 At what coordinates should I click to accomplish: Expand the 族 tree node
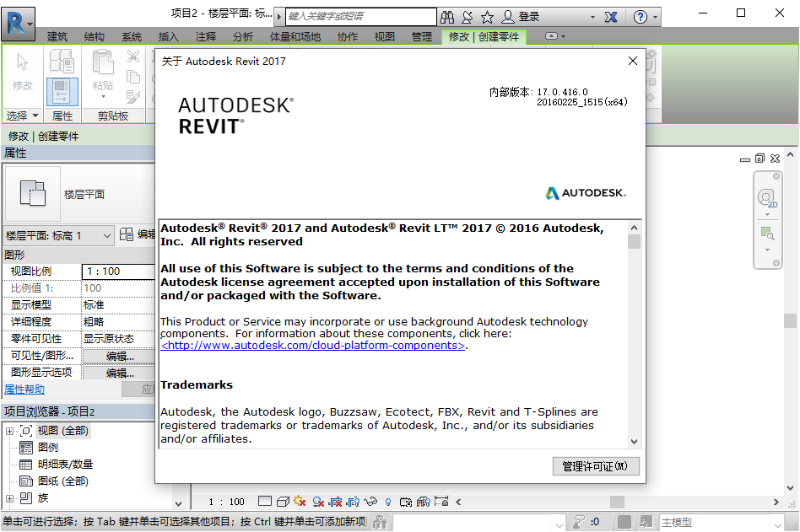coord(9,498)
